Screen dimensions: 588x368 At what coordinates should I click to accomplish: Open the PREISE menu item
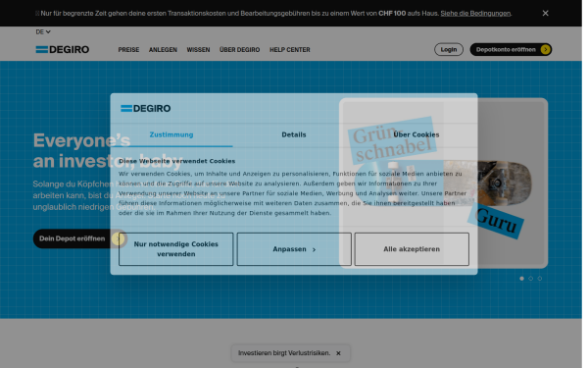(x=128, y=50)
